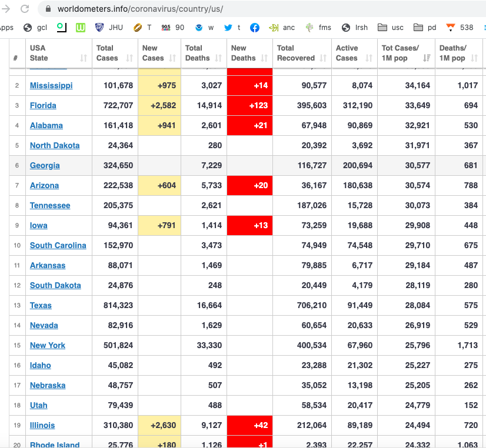The image size is (486, 448).
Task: Open the pd bookmarks folder
Action: 418,28
